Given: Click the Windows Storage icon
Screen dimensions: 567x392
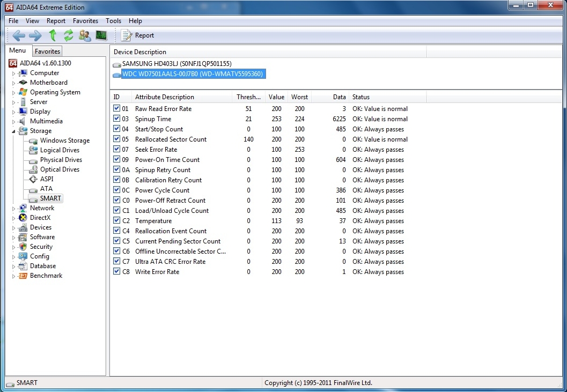Looking at the screenshot, I should [x=33, y=140].
